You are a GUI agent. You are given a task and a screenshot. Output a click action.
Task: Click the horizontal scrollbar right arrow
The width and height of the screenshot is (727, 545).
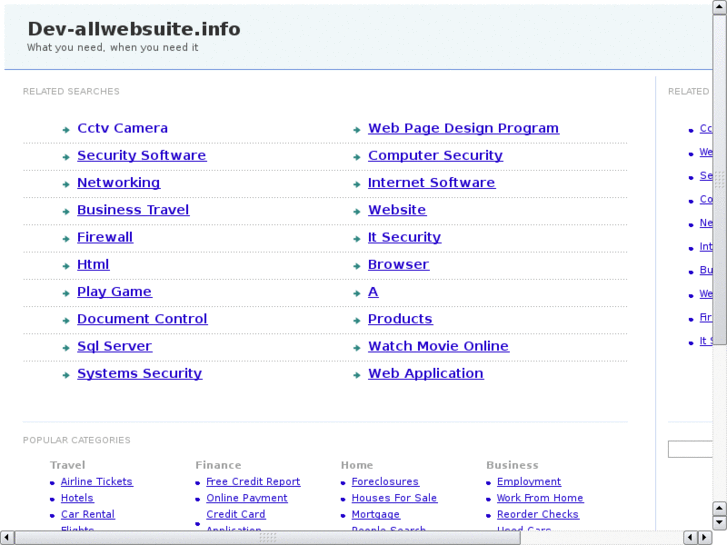705,538
